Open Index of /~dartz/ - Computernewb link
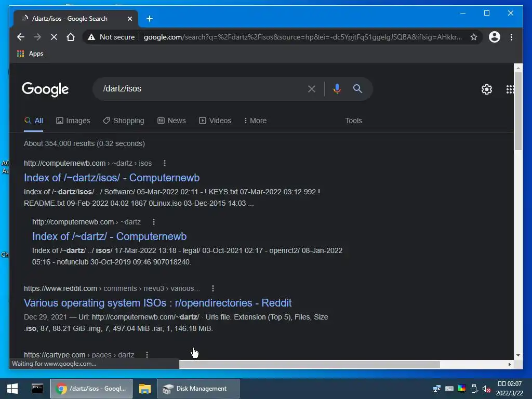Image resolution: width=532 pixels, height=399 pixels. [109, 236]
